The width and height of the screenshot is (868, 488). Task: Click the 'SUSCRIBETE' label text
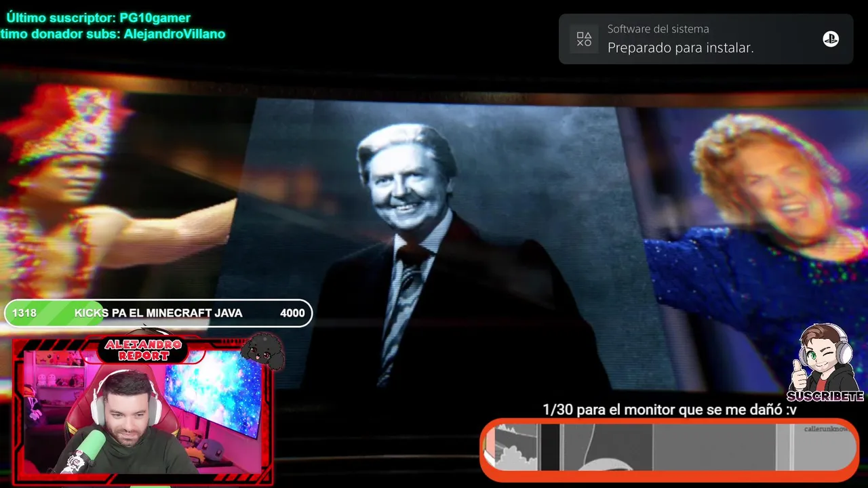tap(825, 396)
